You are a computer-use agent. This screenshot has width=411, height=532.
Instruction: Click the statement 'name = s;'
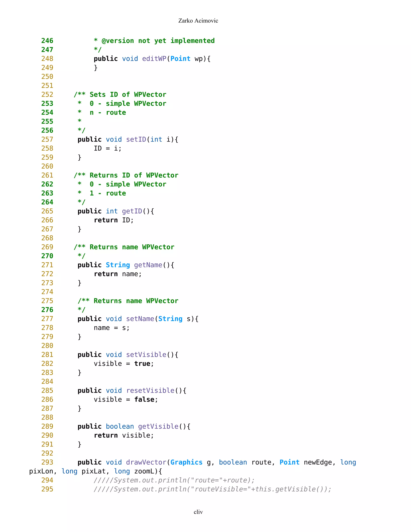point(112,328)
